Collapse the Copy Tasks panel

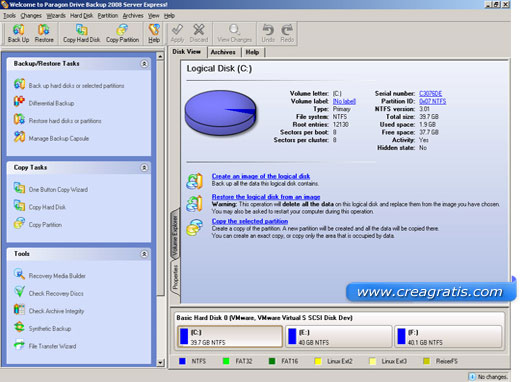click(144, 167)
